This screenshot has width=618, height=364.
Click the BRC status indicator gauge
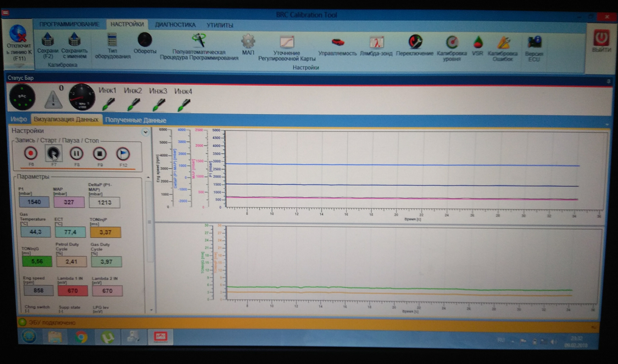pos(22,97)
